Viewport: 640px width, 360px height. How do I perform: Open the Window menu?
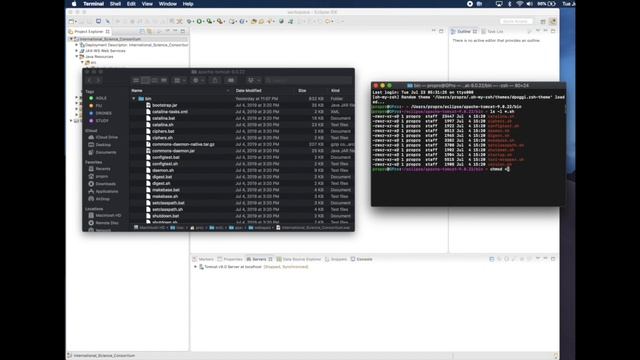click(x=167, y=4)
